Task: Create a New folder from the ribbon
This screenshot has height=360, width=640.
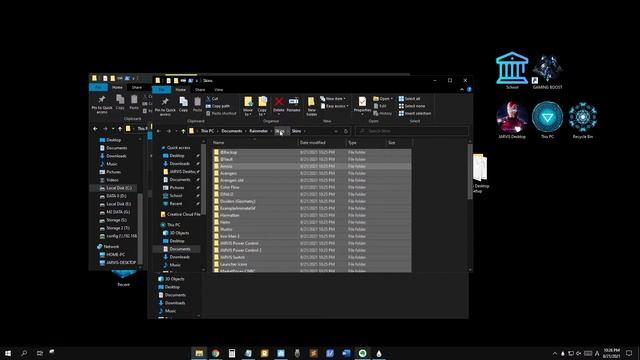Action: point(311,107)
